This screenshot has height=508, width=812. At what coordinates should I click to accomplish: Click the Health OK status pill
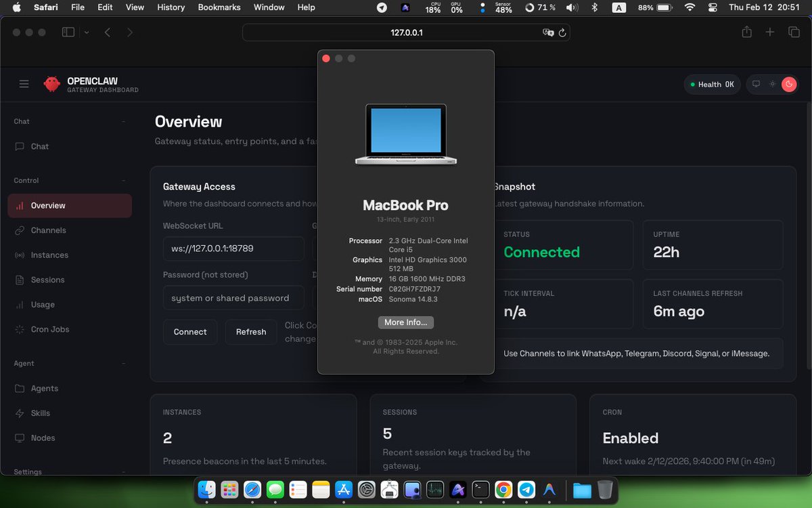pyautogui.click(x=713, y=85)
